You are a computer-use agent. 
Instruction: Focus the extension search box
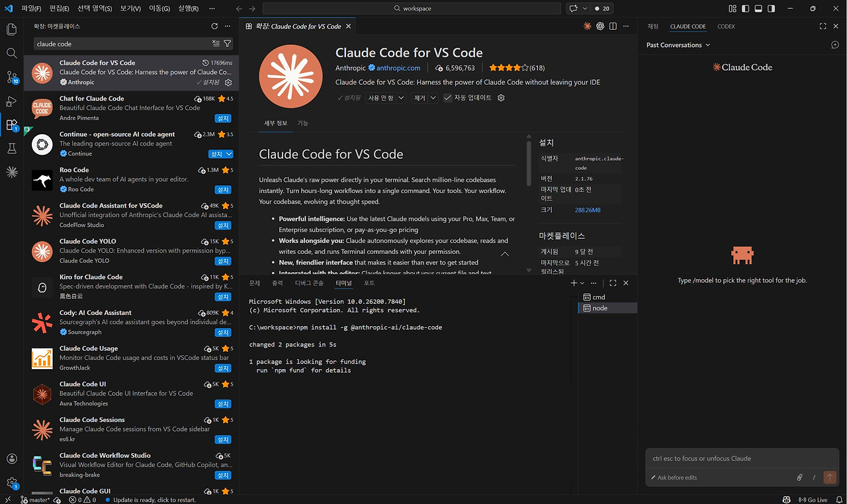(x=122, y=44)
